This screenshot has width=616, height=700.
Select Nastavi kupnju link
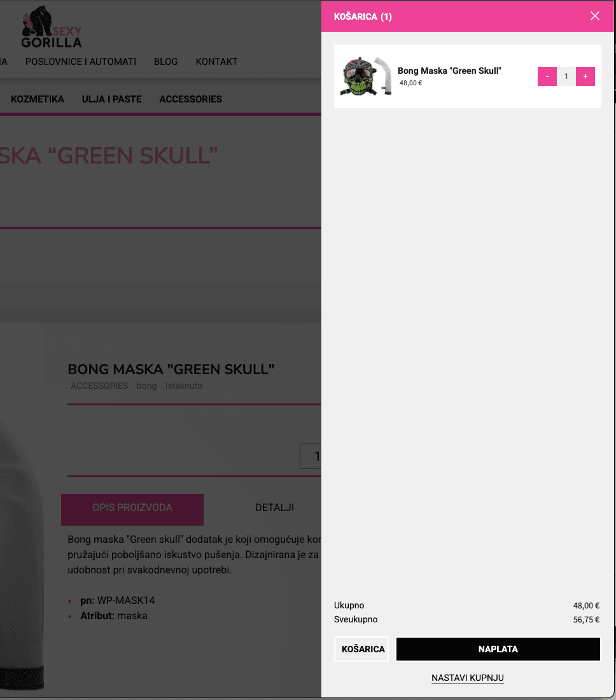[467, 678]
